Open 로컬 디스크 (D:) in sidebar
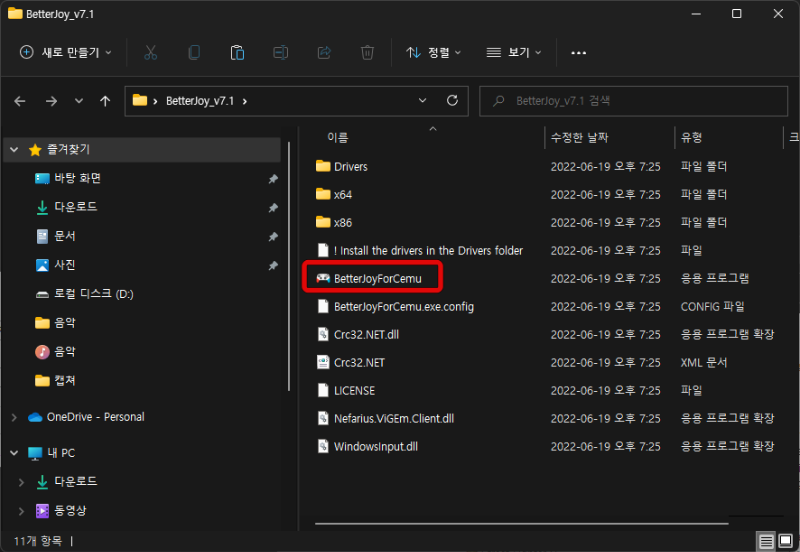Image resolution: width=800 pixels, height=552 pixels. click(x=94, y=294)
